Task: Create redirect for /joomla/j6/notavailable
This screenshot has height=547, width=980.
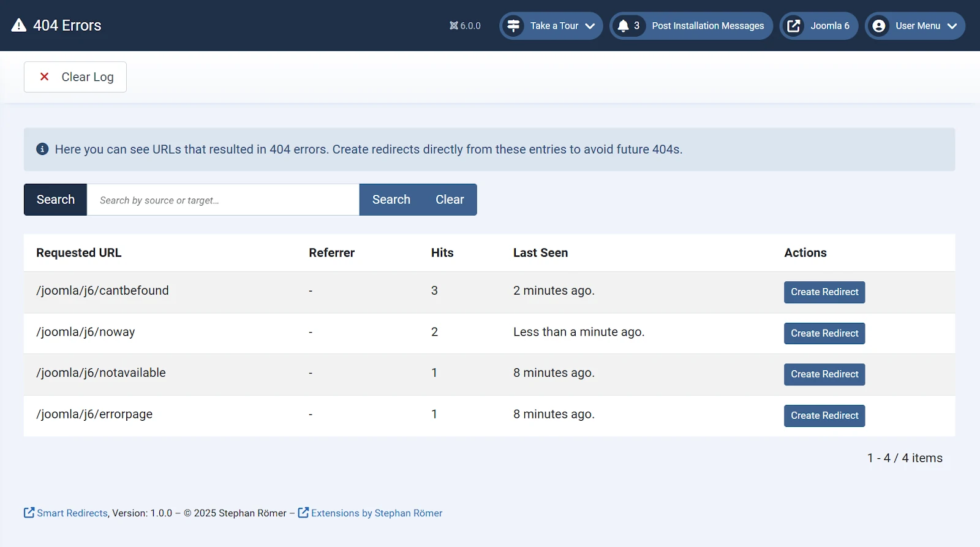Action: pyautogui.click(x=824, y=374)
